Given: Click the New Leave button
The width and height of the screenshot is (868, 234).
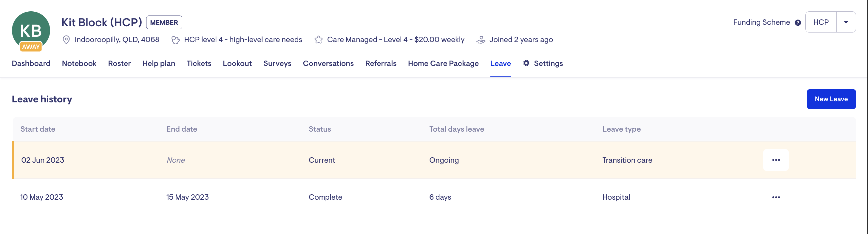Looking at the screenshot, I should (831, 99).
